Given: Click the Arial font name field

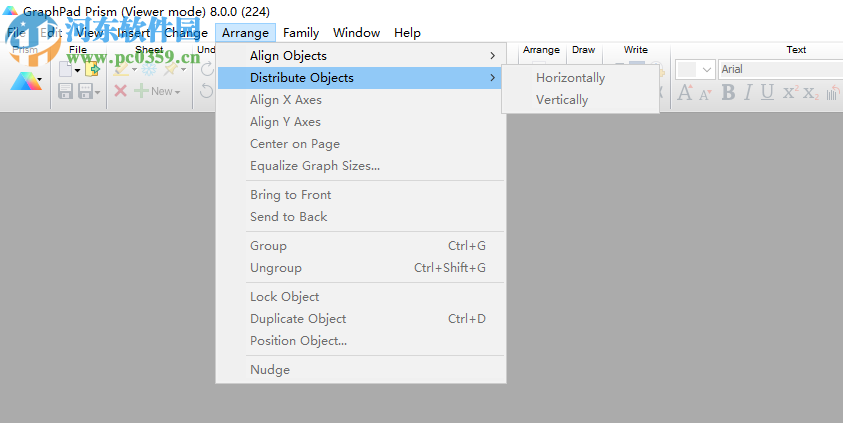Looking at the screenshot, I should click(x=780, y=69).
